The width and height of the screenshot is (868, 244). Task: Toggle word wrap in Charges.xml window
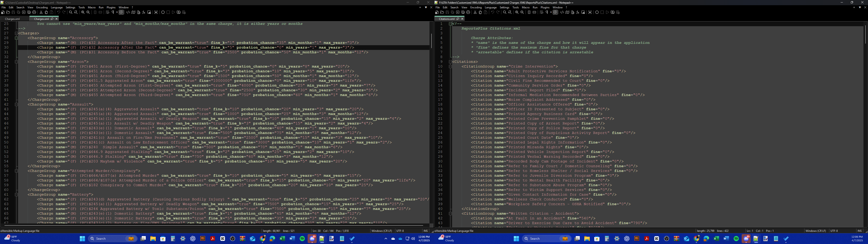click(x=108, y=12)
